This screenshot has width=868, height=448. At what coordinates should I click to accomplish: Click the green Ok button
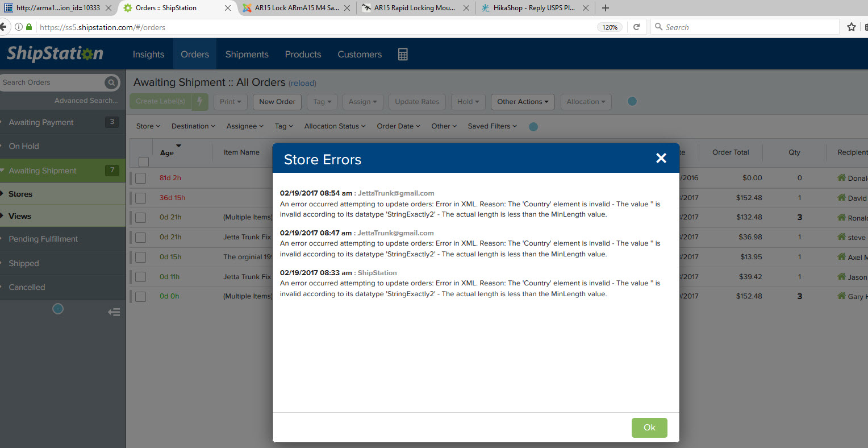[x=649, y=428]
